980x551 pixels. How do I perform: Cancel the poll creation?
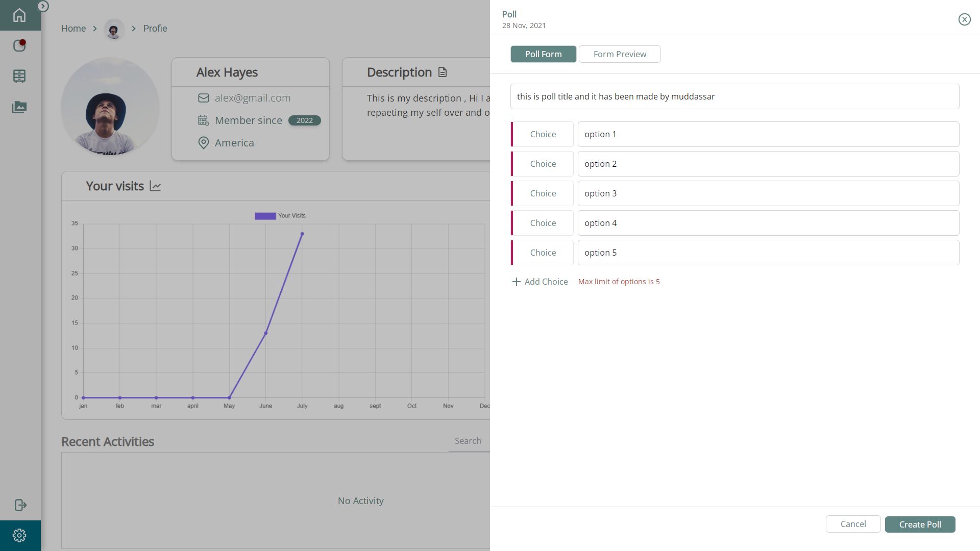[853, 524]
